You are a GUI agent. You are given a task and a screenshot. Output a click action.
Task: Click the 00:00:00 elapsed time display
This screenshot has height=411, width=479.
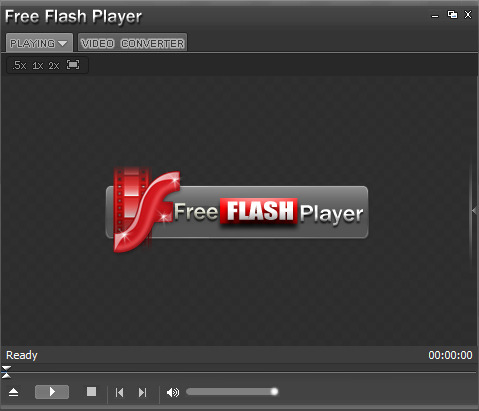click(x=450, y=355)
